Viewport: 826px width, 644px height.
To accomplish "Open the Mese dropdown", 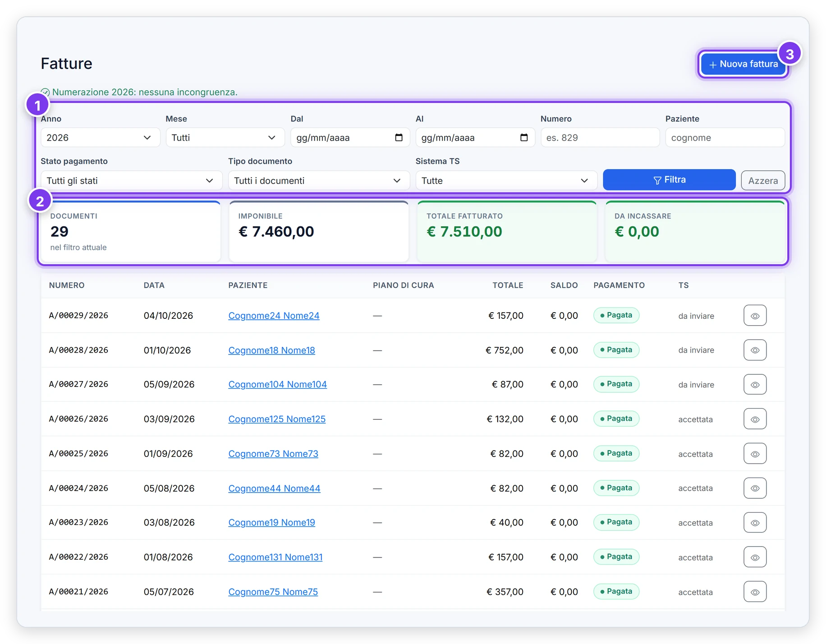I will (x=225, y=138).
